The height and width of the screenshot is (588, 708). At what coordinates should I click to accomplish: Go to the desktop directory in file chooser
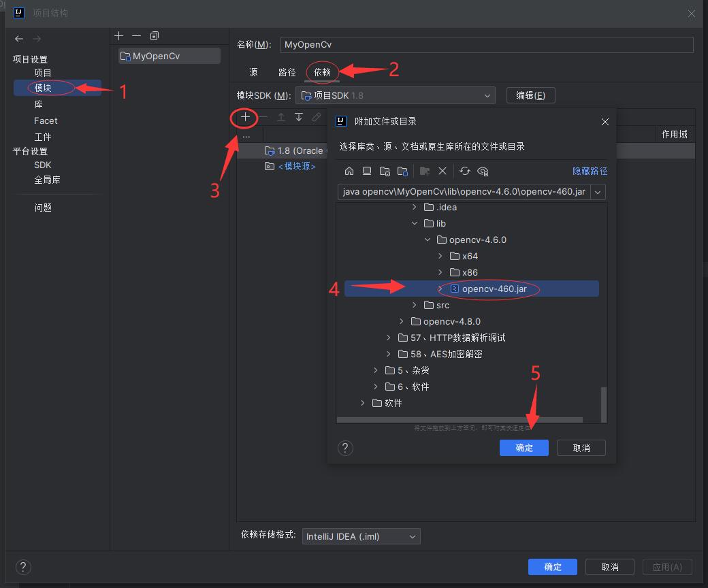367,171
